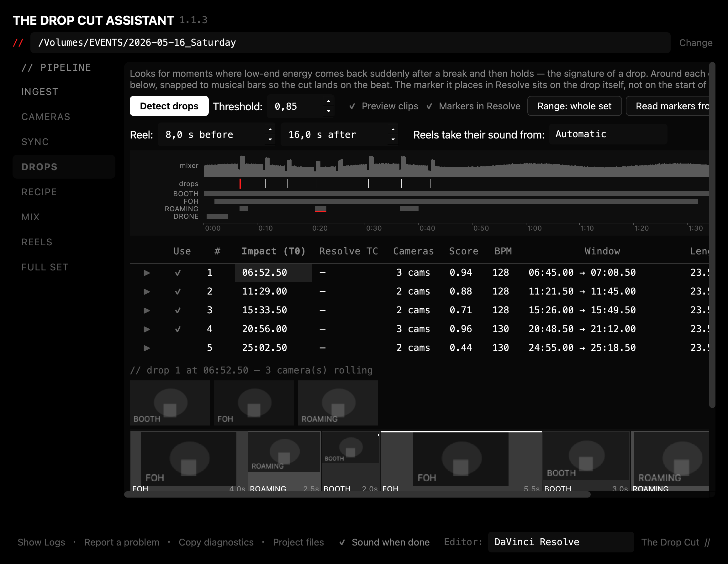Uncheck Use for drop 4
This screenshot has height=564, width=728.
[x=178, y=329]
